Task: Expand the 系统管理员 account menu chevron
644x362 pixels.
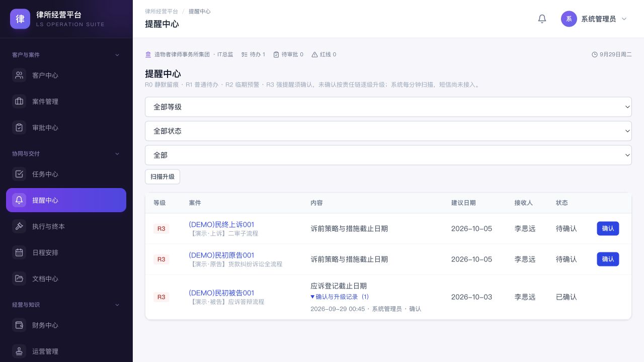Action: (x=624, y=19)
